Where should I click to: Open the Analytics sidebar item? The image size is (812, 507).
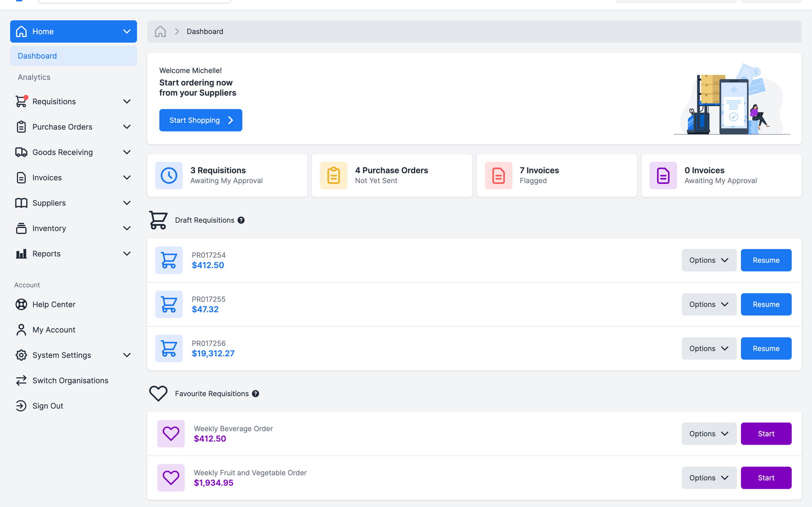34,77
